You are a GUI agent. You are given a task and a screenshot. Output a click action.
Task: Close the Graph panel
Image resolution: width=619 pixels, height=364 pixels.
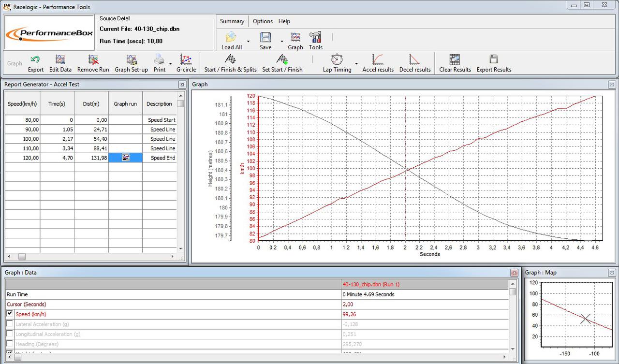(612, 85)
